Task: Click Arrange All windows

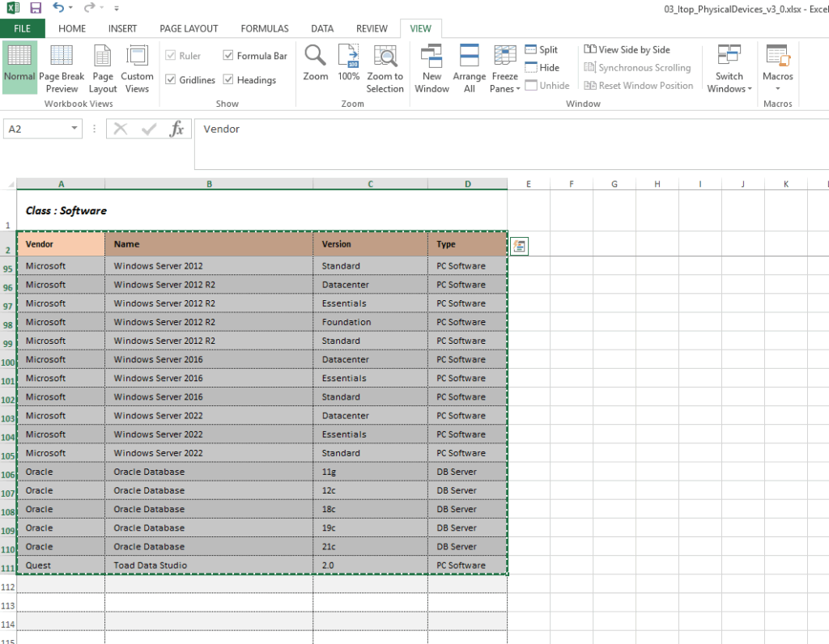Action: (x=469, y=69)
